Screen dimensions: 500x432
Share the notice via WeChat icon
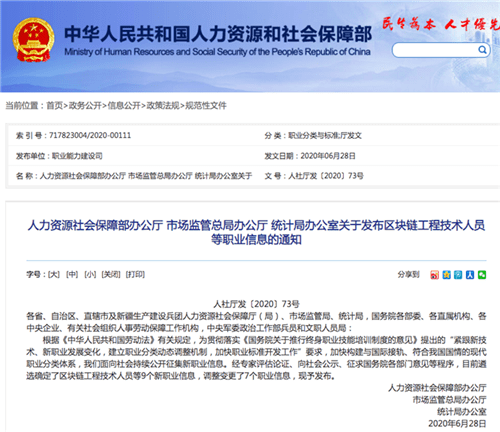(x=482, y=275)
